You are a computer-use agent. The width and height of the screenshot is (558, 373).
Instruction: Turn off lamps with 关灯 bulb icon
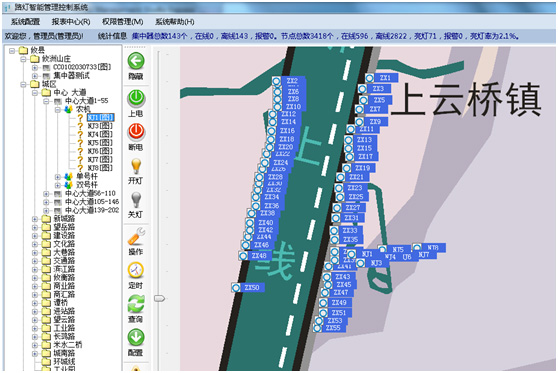pyautogui.click(x=136, y=200)
